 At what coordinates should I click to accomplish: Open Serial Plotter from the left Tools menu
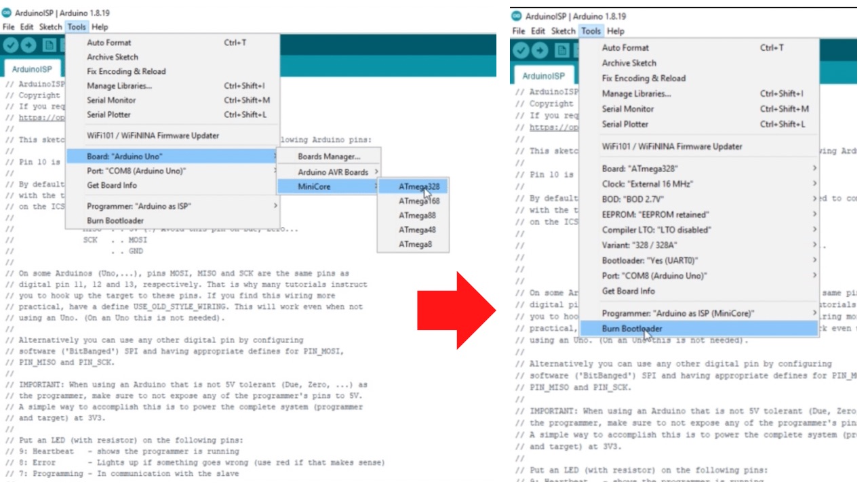coord(172,115)
